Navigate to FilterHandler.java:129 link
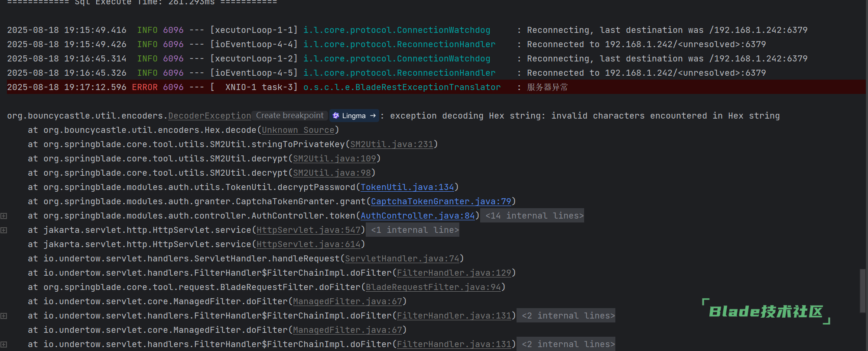Image resolution: width=868 pixels, height=351 pixels. [454, 273]
